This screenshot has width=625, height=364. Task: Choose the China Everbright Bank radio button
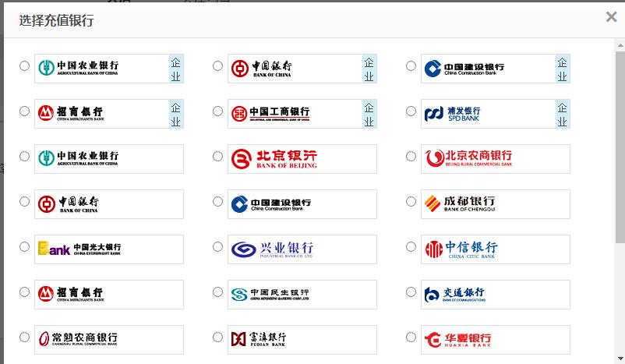coord(24,247)
